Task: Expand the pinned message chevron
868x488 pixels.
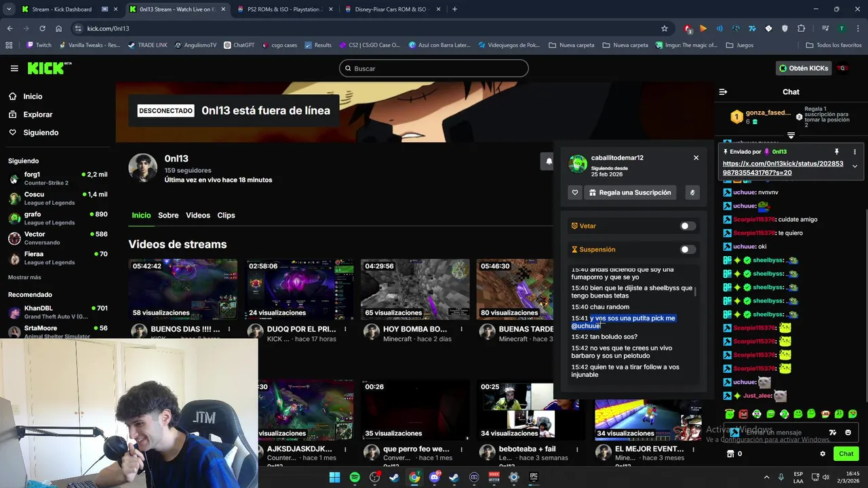Action: [854, 166]
